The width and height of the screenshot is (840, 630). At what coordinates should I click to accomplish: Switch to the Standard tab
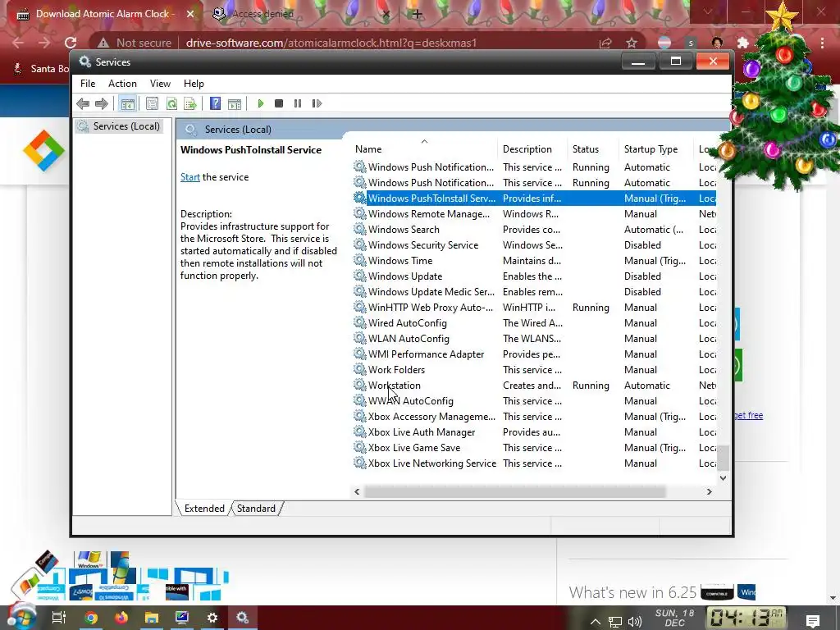(256, 509)
